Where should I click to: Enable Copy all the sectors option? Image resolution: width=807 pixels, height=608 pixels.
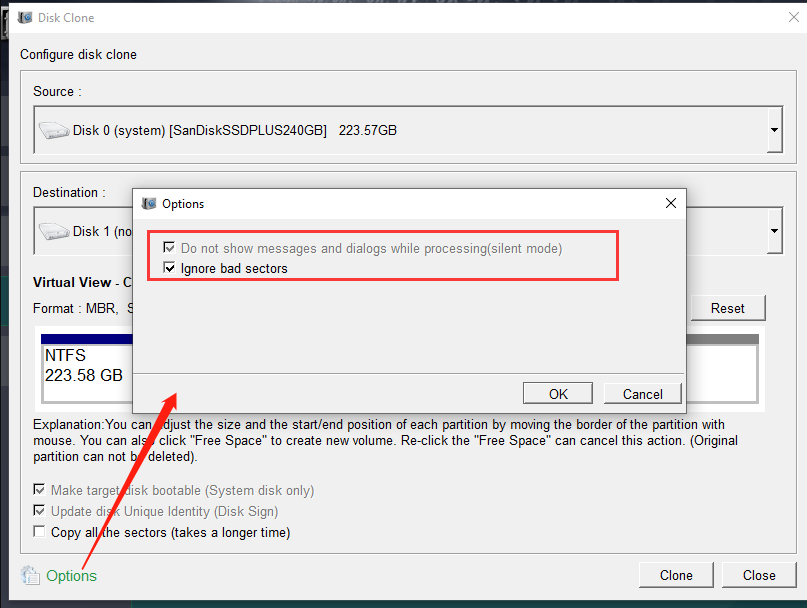pyautogui.click(x=40, y=532)
